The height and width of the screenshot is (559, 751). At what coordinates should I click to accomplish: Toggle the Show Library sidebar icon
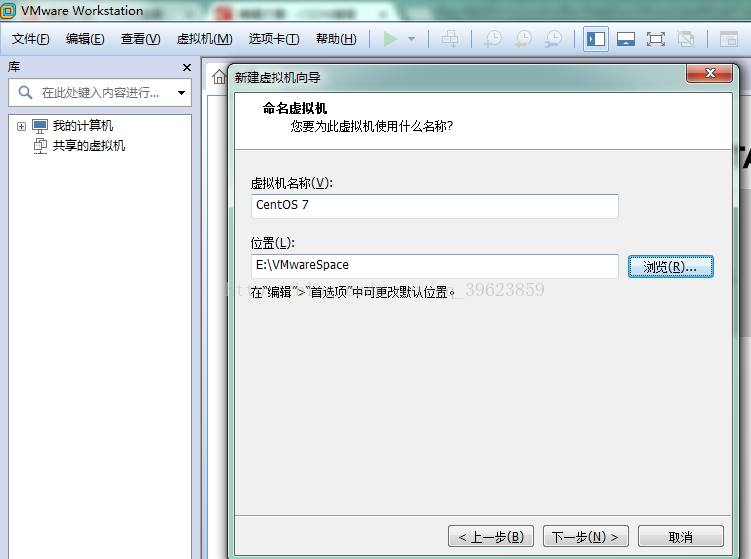click(x=596, y=39)
